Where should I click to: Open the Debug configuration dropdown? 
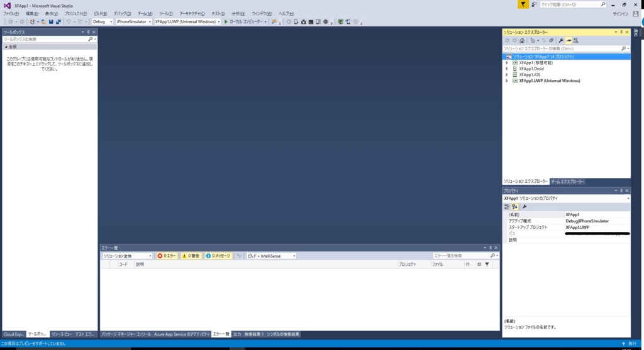tap(103, 22)
